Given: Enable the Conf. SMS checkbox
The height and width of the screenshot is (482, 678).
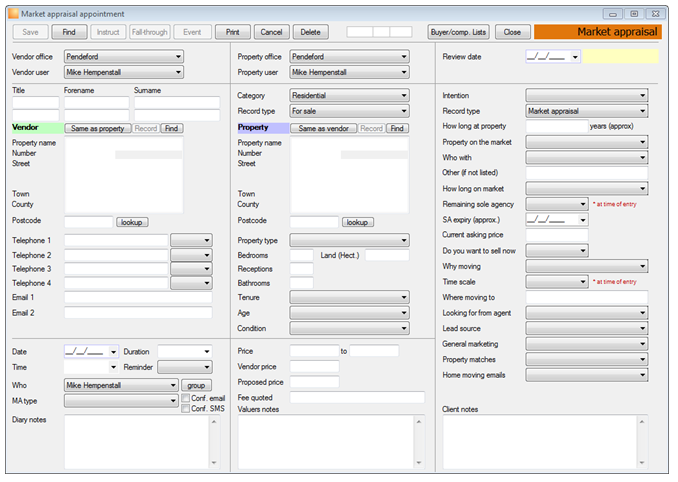Looking at the screenshot, I should [186, 409].
